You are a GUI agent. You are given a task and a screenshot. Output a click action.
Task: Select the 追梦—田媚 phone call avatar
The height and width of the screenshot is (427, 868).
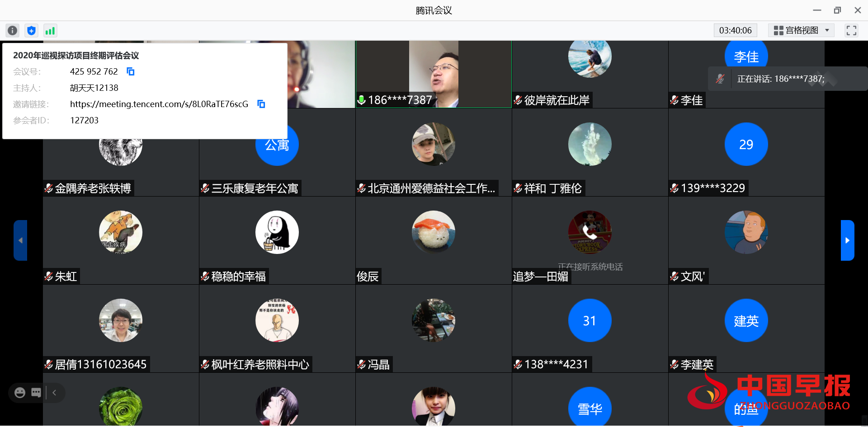[x=590, y=232]
